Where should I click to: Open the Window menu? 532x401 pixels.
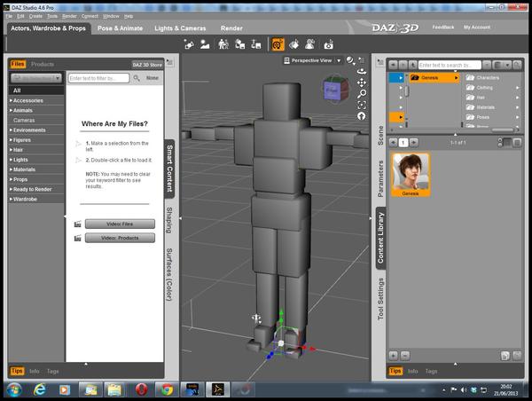[111, 16]
